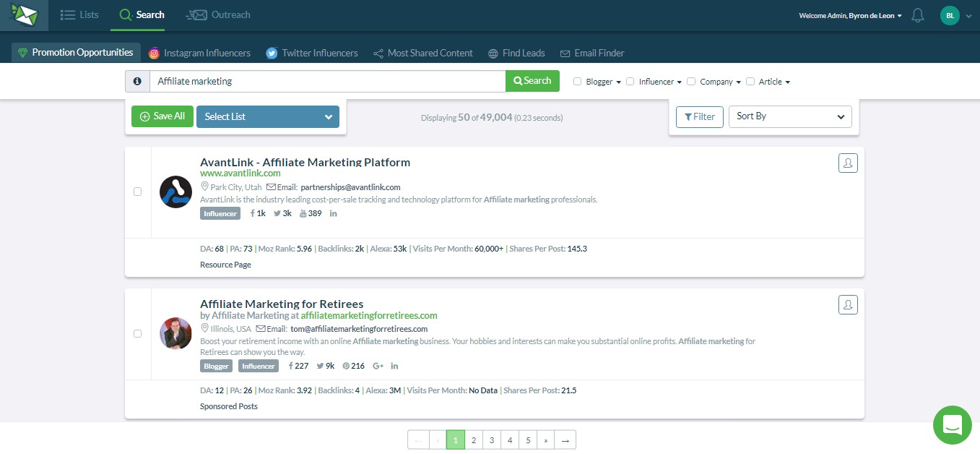Screen dimensions: 980x454
Task: Go to page 5 in pagination
Action: 528,440
